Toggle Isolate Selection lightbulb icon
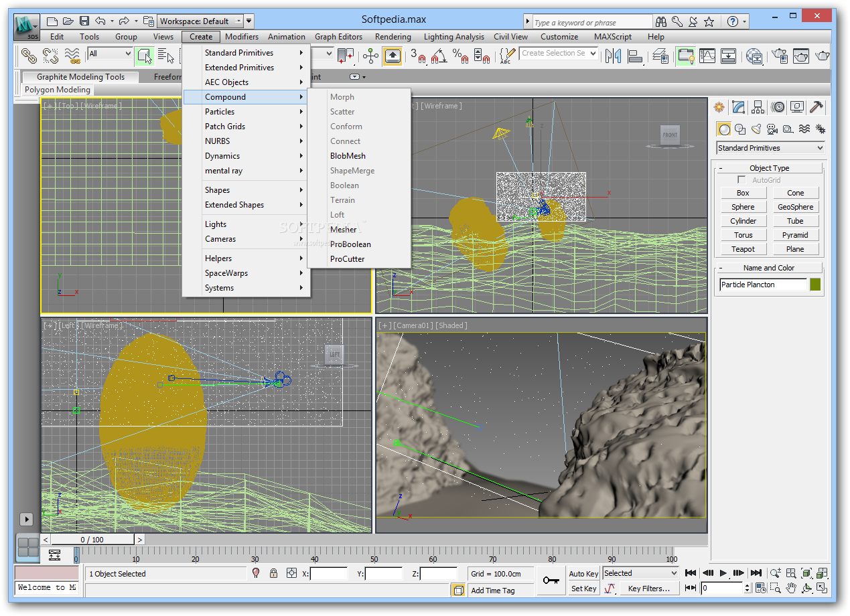This screenshot has width=850, height=616. [255, 573]
